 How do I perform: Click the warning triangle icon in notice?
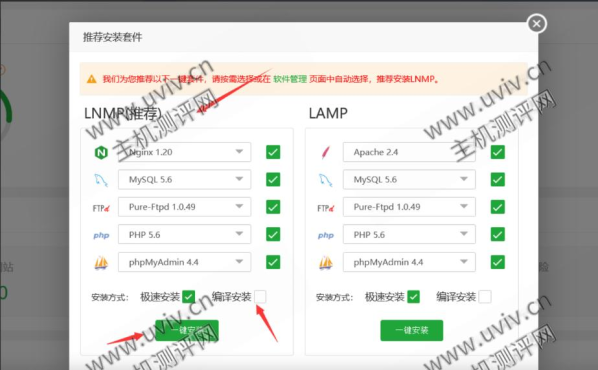click(x=92, y=79)
